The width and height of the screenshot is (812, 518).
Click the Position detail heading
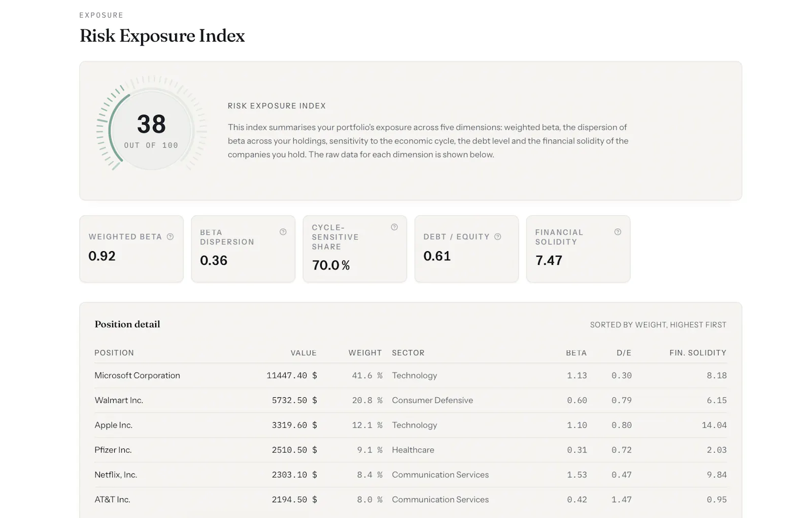[x=127, y=324]
